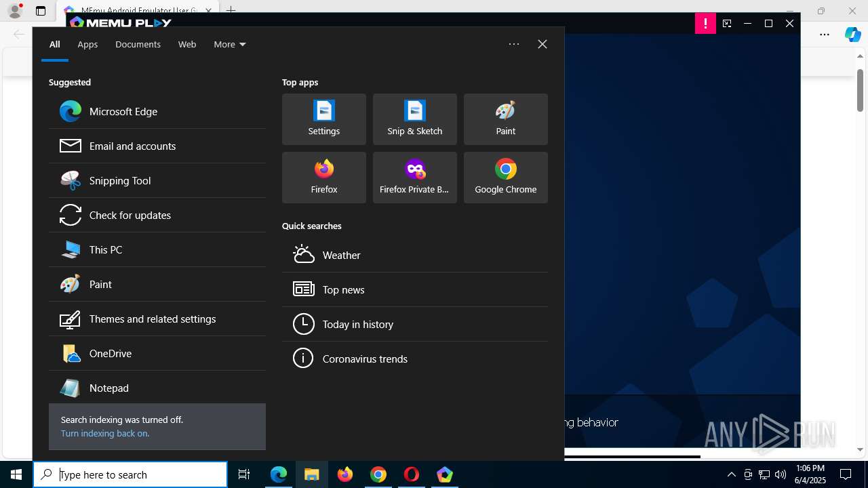Open network status tray icon

(764, 474)
